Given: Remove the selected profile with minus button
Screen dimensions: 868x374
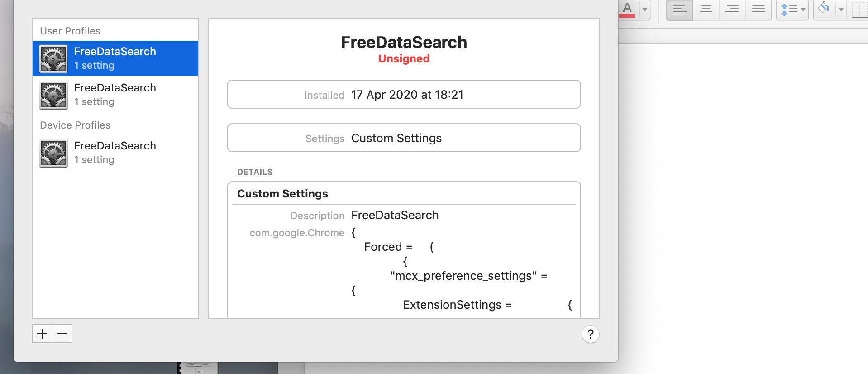Looking at the screenshot, I should point(62,334).
